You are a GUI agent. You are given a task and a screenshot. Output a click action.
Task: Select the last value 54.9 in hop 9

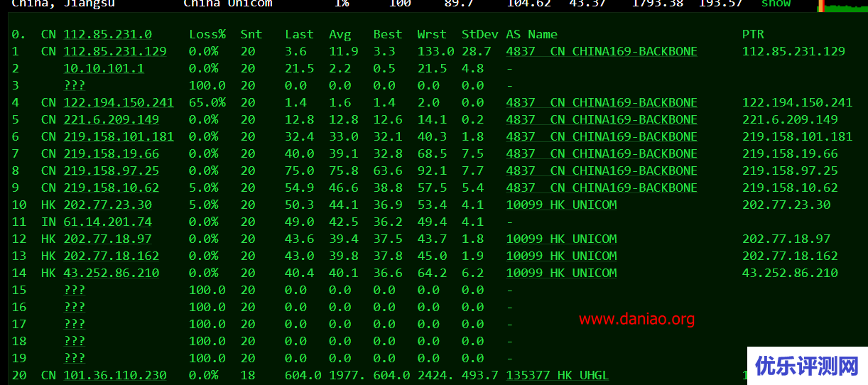pyautogui.click(x=300, y=188)
